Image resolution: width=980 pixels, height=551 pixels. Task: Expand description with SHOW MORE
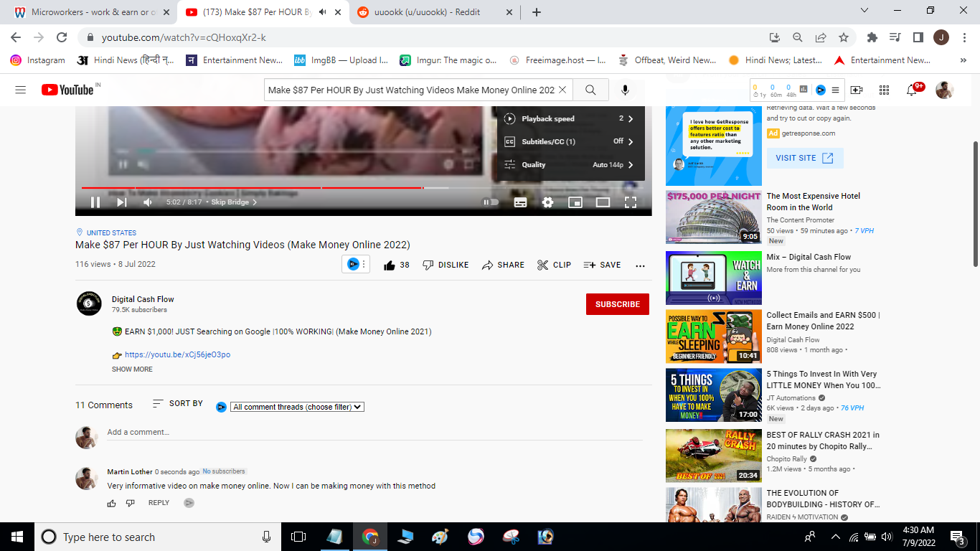point(132,369)
